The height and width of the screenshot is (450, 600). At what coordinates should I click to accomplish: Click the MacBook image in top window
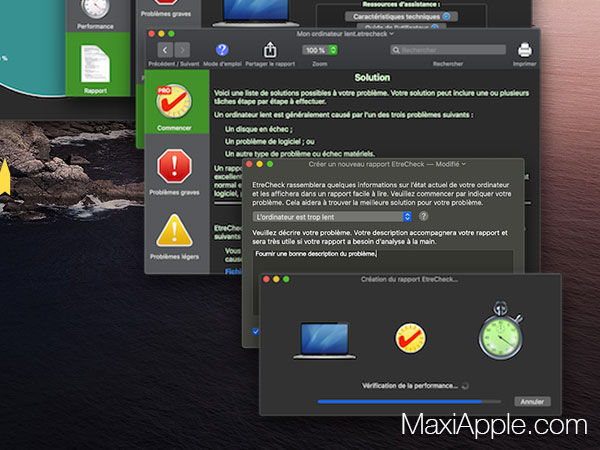pyautogui.click(x=255, y=13)
